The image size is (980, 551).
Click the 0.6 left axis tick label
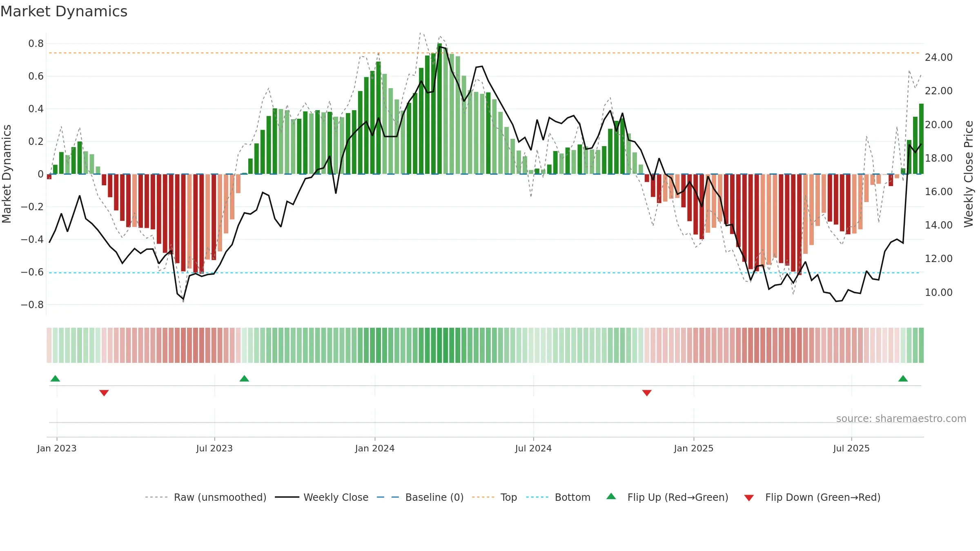click(36, 76)
